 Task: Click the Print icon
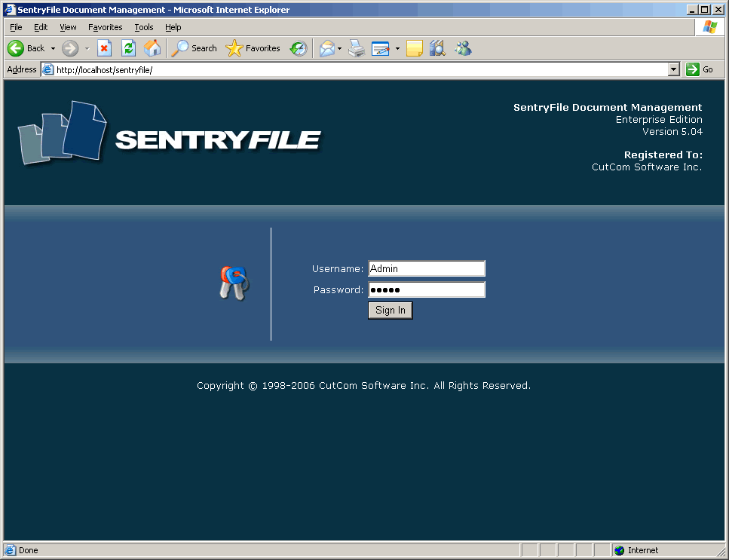(357, 48)
